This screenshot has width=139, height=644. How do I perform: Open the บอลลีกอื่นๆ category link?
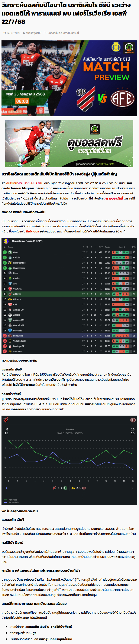click(54, 33)
